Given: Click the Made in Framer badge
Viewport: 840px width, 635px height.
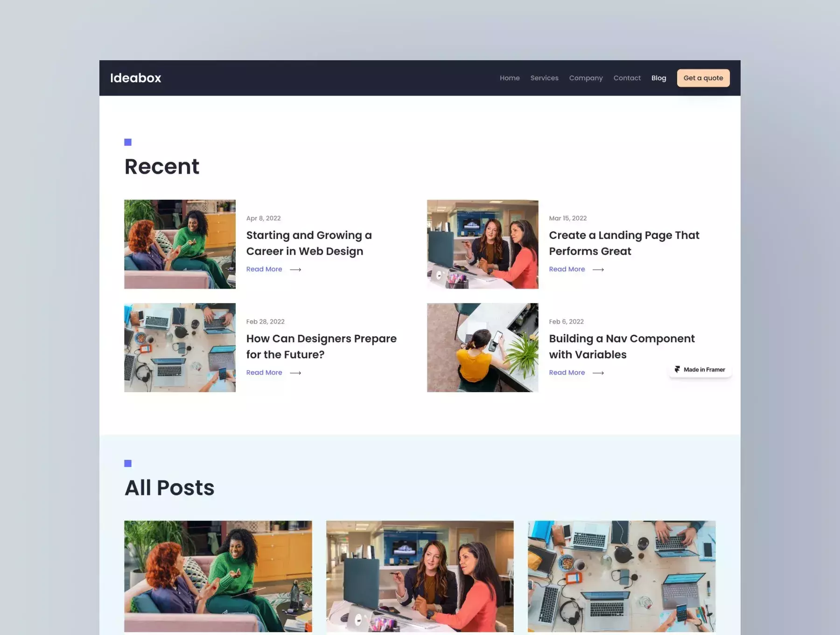Looking at the screenshot, I should pyautogui.click(x=700, y=370).
